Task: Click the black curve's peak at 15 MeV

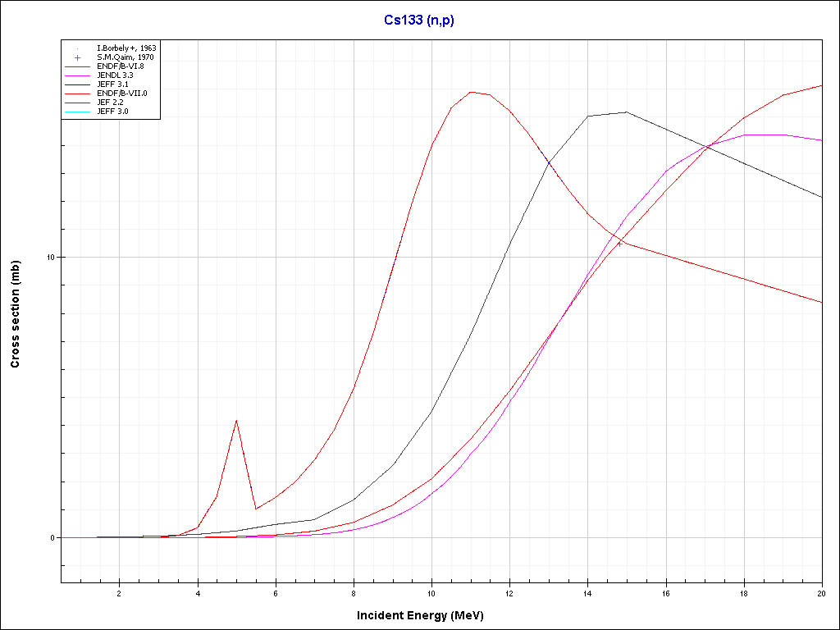Action: click(x=627, y=112)
